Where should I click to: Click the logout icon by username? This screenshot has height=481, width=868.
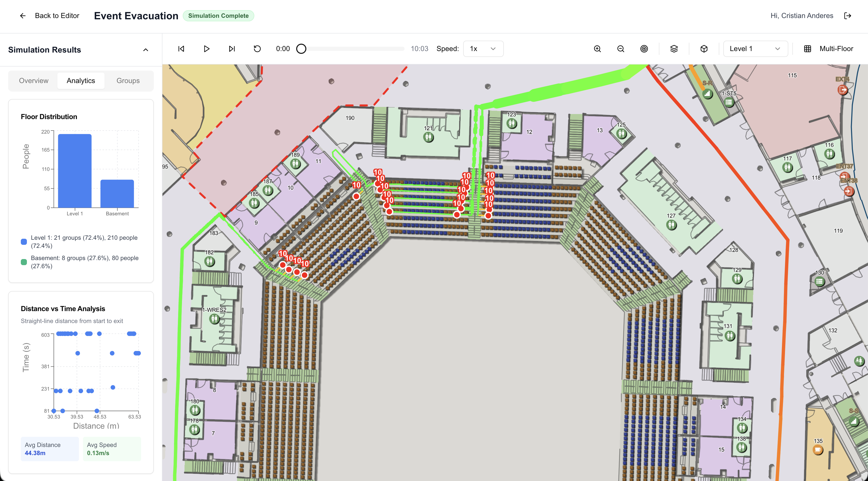click(x=848, y=16)
